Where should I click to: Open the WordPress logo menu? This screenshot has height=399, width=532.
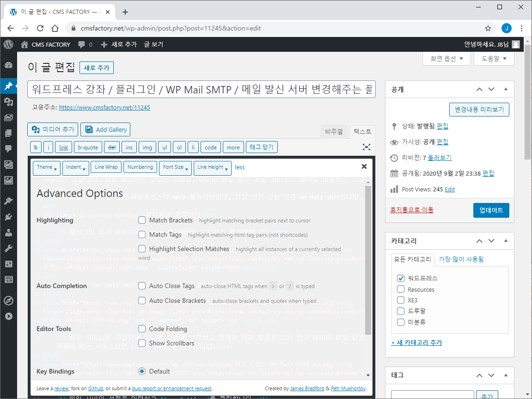[8, 44]
